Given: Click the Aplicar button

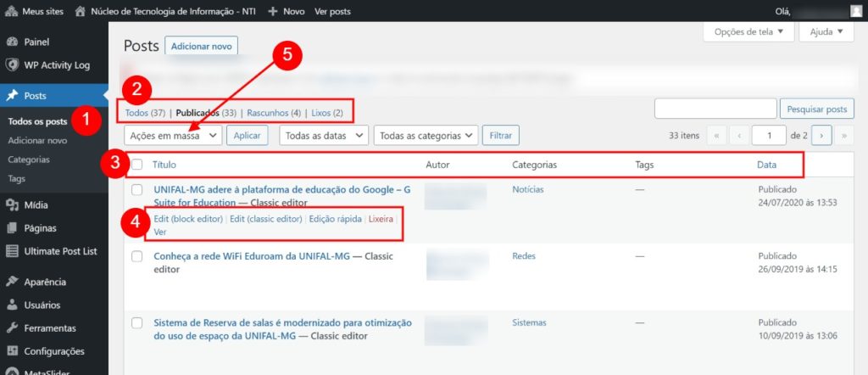Looking at the screenshot, I should [x=248, y=135].
